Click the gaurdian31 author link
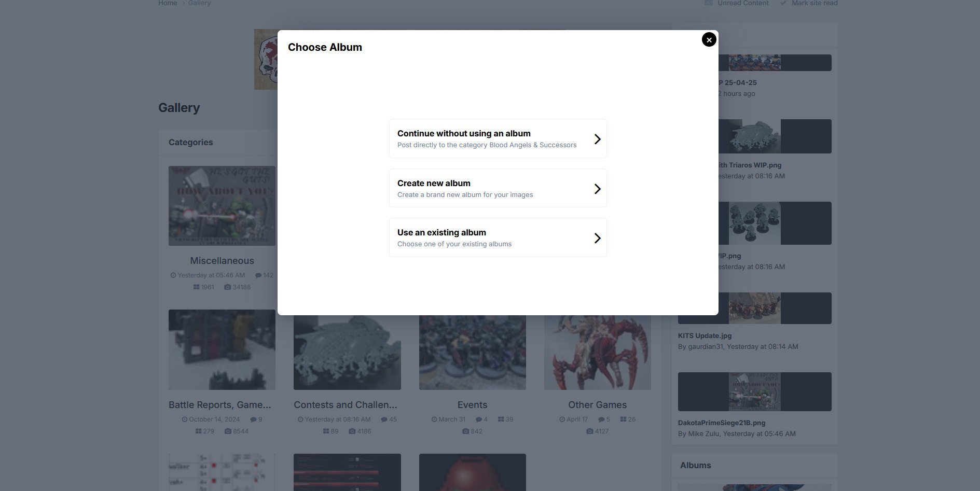 point(706,346)
